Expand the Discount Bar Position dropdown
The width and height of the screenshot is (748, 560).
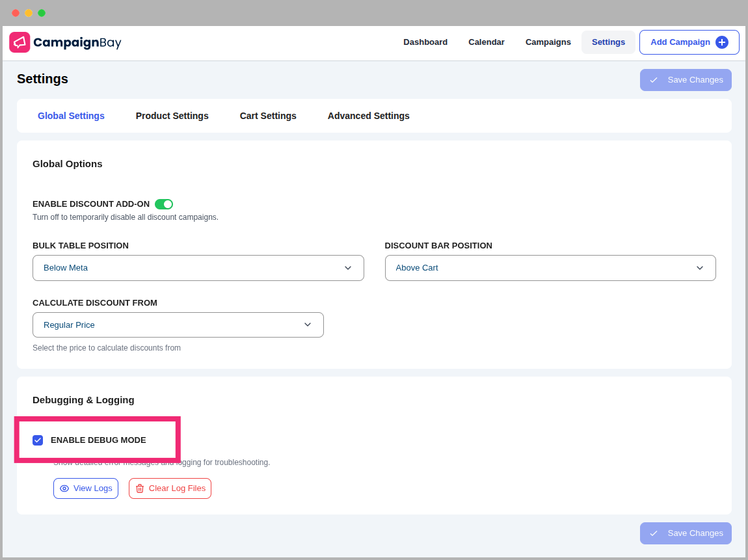(x=550, y=268)
